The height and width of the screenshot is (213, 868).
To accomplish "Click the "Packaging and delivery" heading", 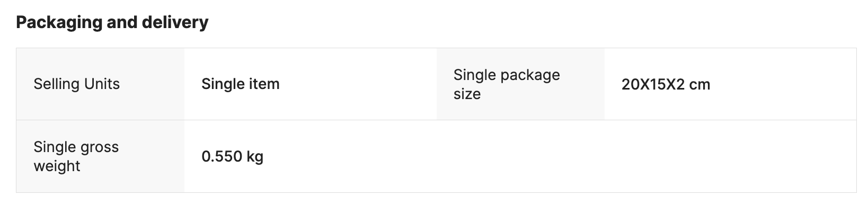I will 112,22.
